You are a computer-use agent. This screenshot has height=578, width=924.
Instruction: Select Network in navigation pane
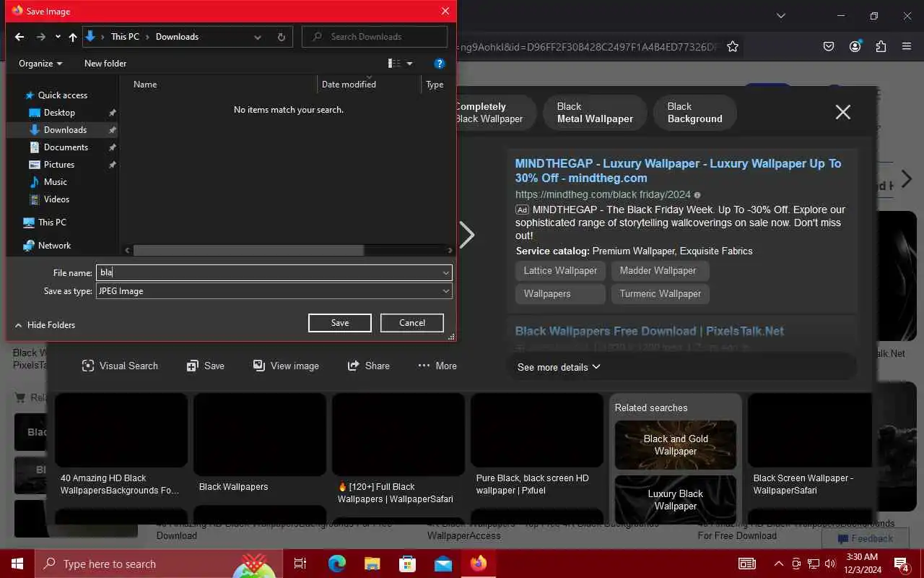pyautogui.click(x=54, y=246)
